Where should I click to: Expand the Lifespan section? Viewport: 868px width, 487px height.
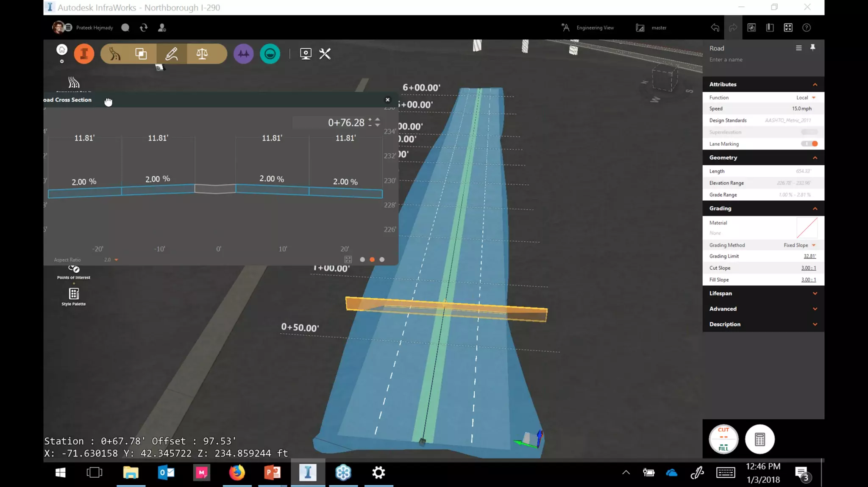[x=815, y=293]
